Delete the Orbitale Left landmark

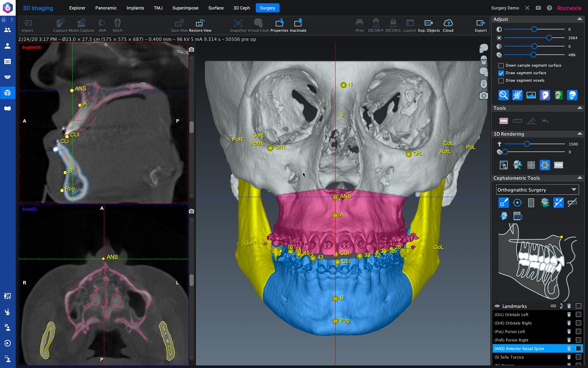pyautogui.click(x=569, y=315)
